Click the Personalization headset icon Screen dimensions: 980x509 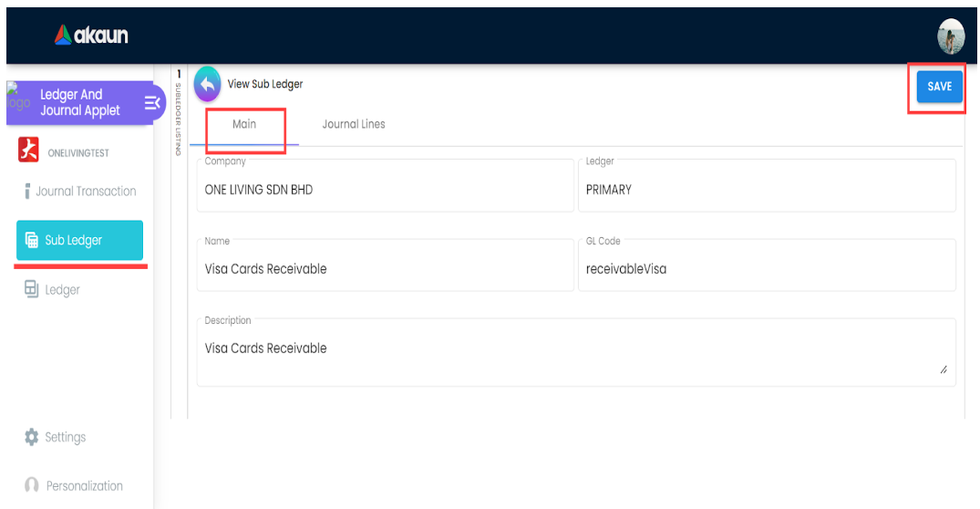click(31, 484)
